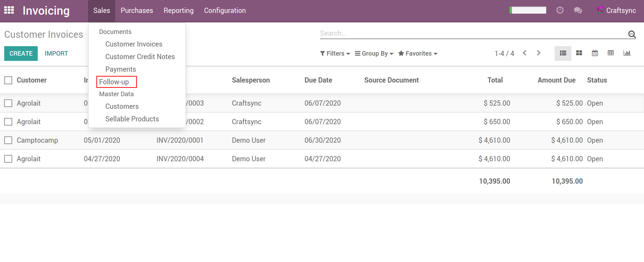Open the apps grid menu icon

(x=9, y=10)
